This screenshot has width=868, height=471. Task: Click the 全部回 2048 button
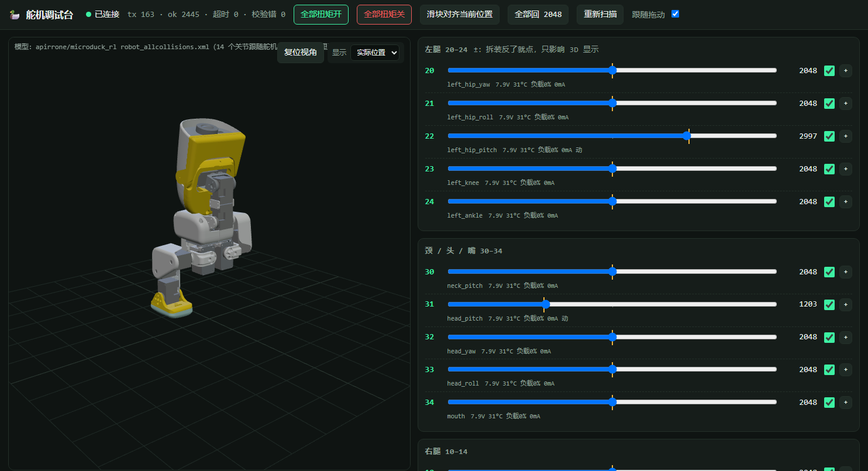tap(538, 15)
